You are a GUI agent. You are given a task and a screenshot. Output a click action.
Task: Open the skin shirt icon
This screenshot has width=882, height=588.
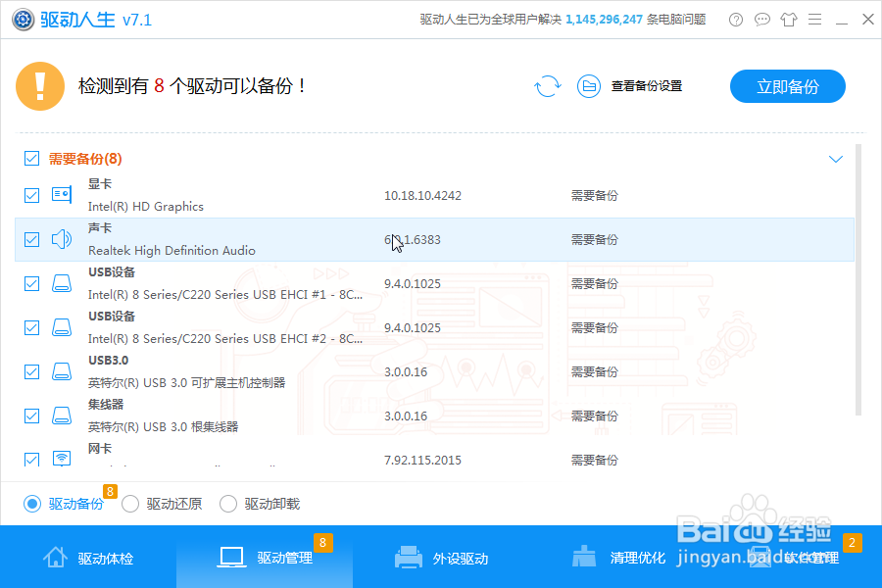[x=789, y=20]
